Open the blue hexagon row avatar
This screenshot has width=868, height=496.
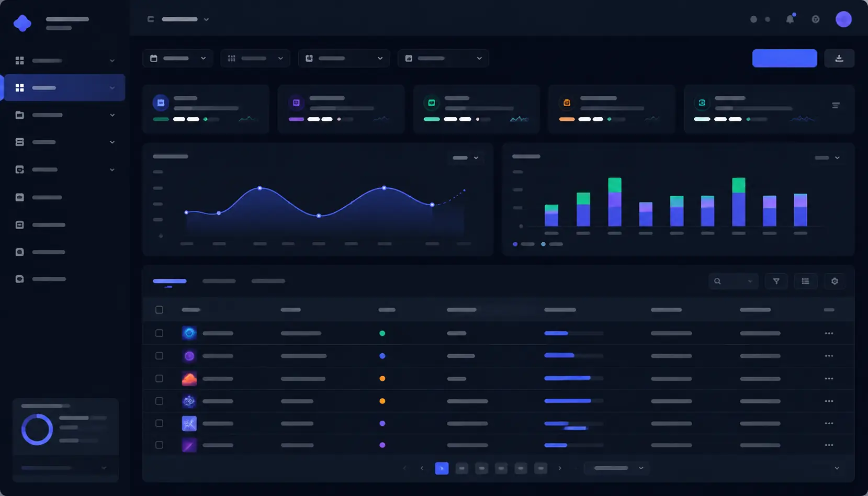pyautogui.click(x=189, y=333)
